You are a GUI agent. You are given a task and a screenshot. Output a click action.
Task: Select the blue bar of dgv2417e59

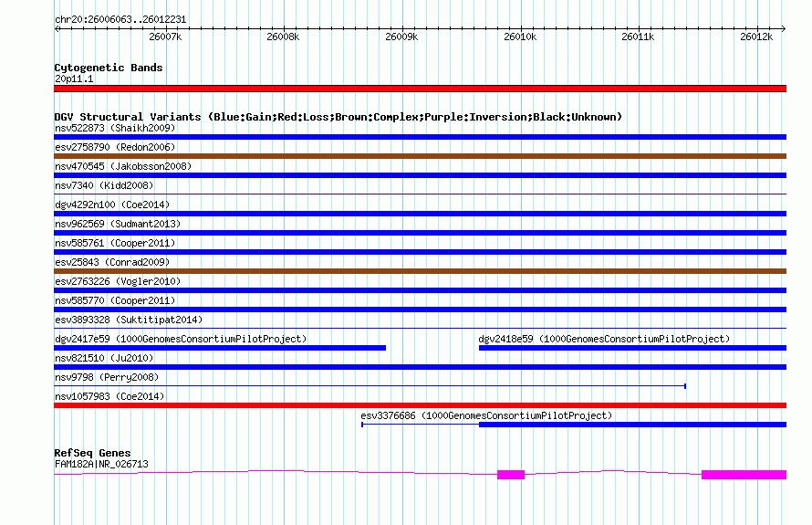click(220, 348)
